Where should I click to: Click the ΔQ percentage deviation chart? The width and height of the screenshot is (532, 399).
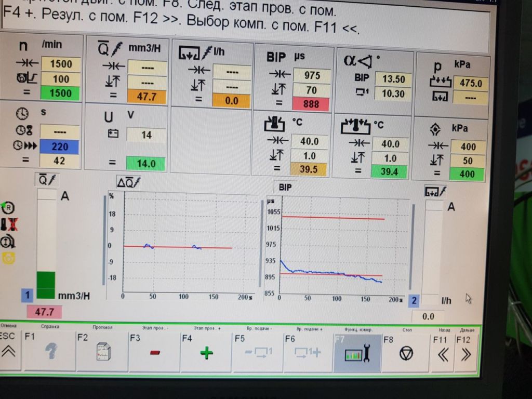183,245
